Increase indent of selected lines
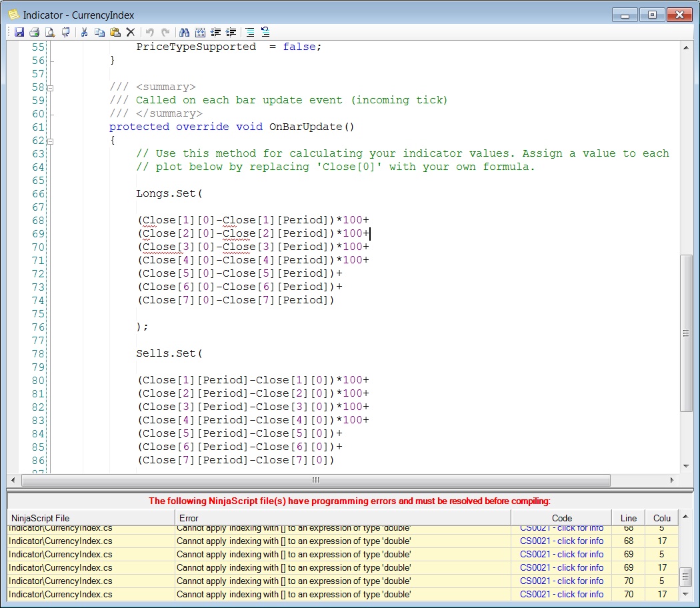 (x=231, y=32)
